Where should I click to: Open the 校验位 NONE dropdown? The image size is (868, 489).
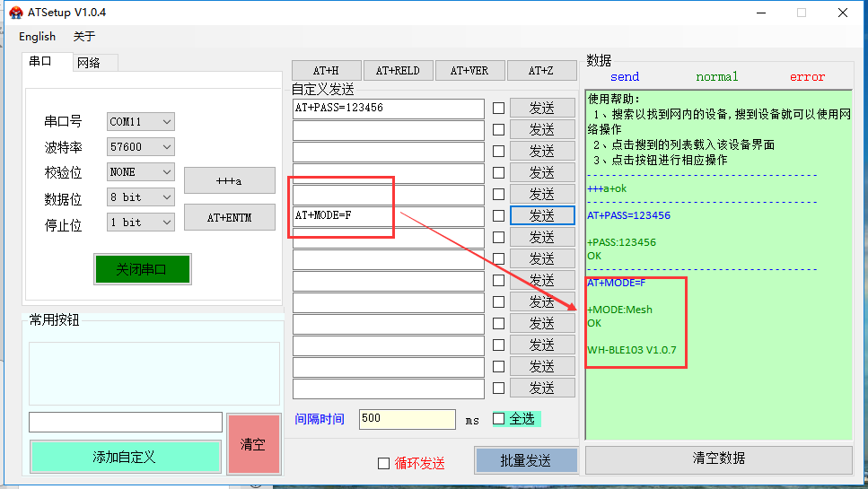pos(141,171)
